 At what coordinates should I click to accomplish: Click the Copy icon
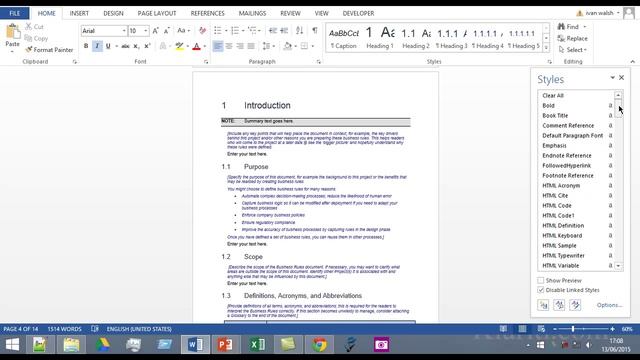(x=28, y=38)
